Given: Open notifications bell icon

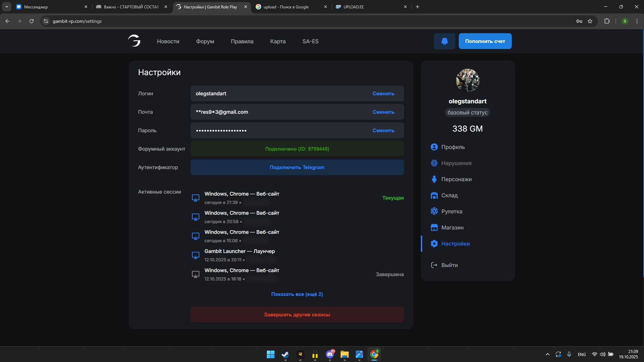Looking at the screenshot, I should (444, 41).
